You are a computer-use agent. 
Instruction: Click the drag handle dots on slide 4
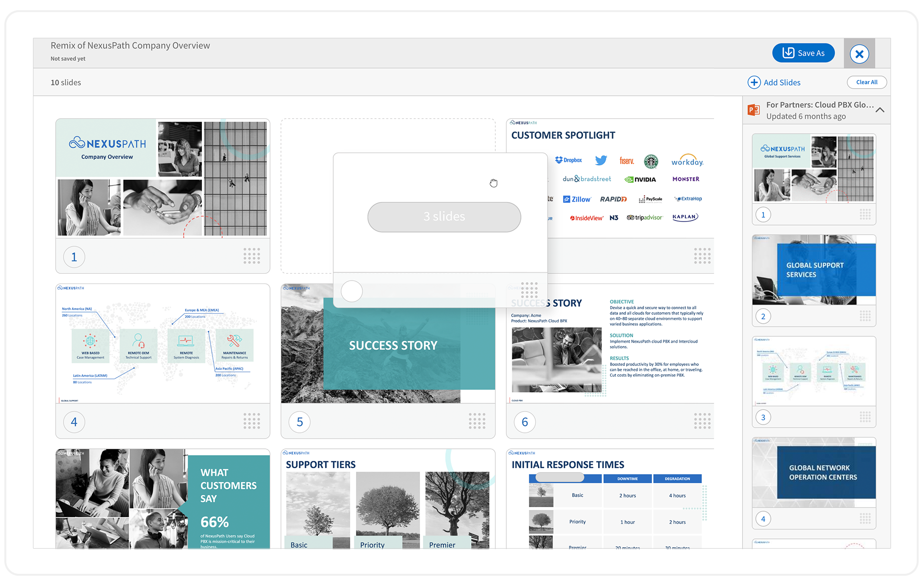[252, 421]
